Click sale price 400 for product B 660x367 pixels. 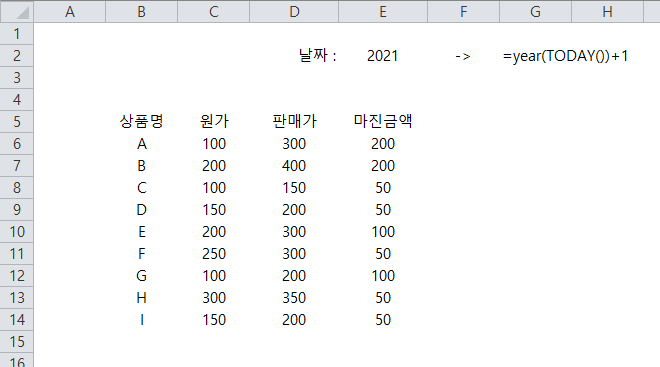294,165
